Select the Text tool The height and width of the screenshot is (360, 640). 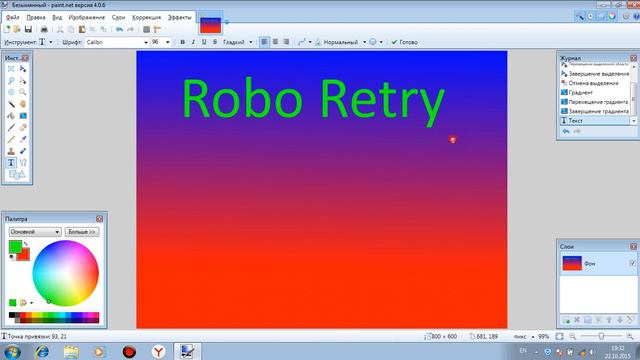tap(11, 163)
